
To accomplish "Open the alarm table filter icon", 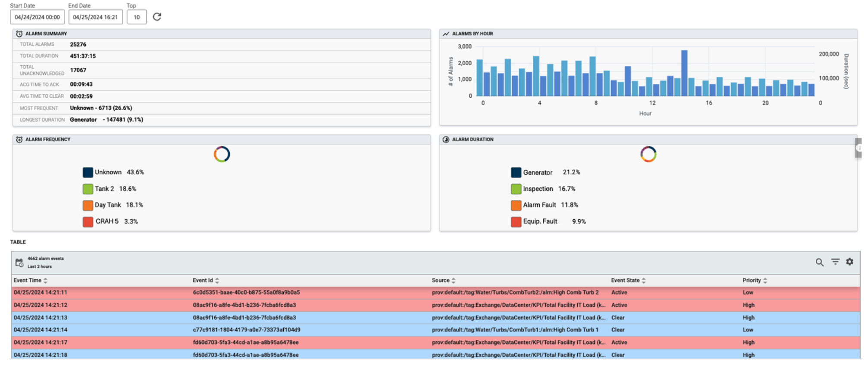I will coord(836,262).
